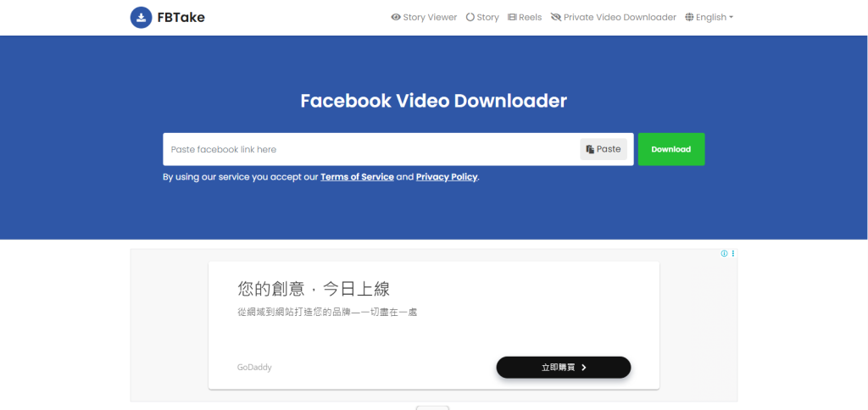This screenshot has width=868, height=410.
Task: Click the FBTake download logo icon
Action: coord(142,18)
